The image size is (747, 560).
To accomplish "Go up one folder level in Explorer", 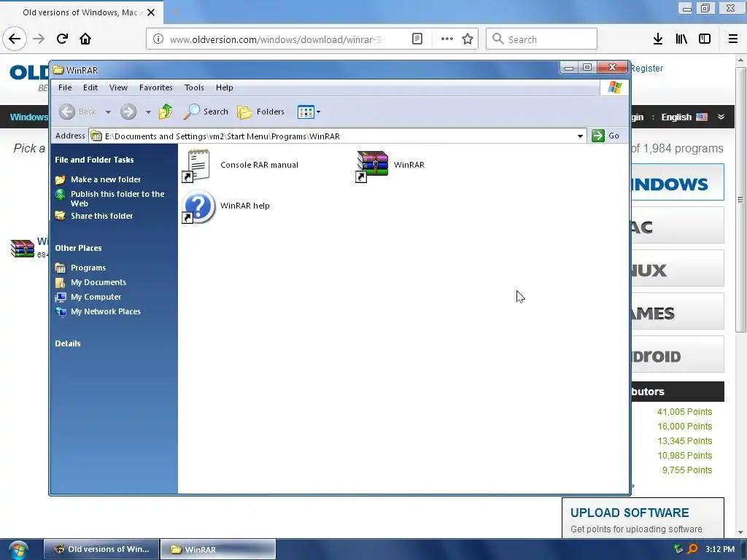I will 166,112.
